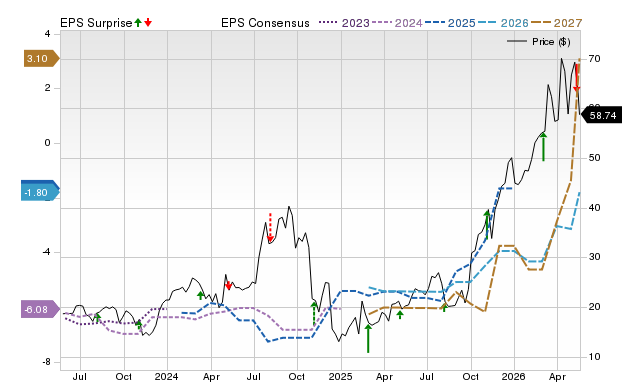Viewport: 640px width, 382px height.
Task: Click the 40 label on right price axis
Action: point(595,208)
